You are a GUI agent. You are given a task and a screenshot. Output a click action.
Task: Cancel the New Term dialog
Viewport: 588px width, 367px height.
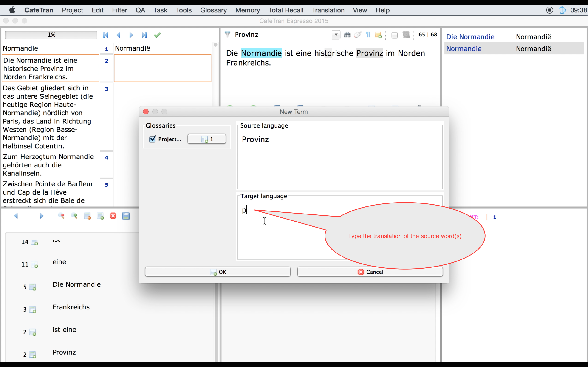click(x=370, y=272)
